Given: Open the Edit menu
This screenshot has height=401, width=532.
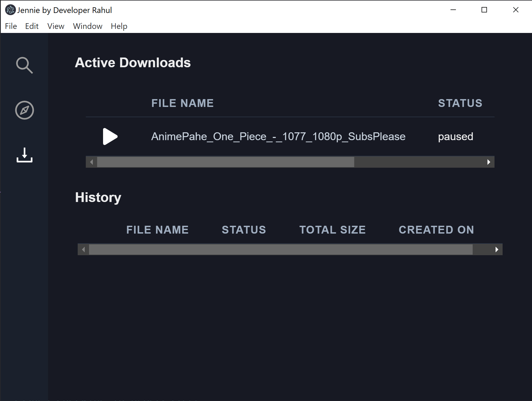Looking at the screenshot, I should coord(32,26).
